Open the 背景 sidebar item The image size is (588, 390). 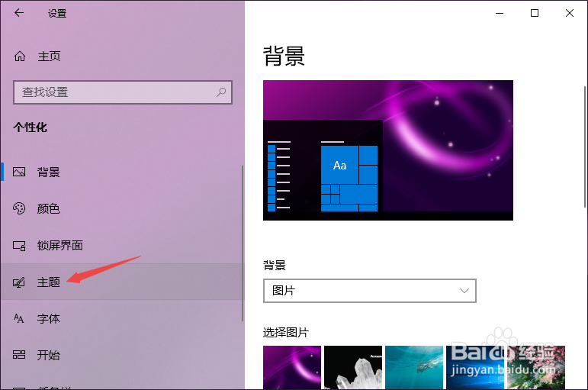122,172
